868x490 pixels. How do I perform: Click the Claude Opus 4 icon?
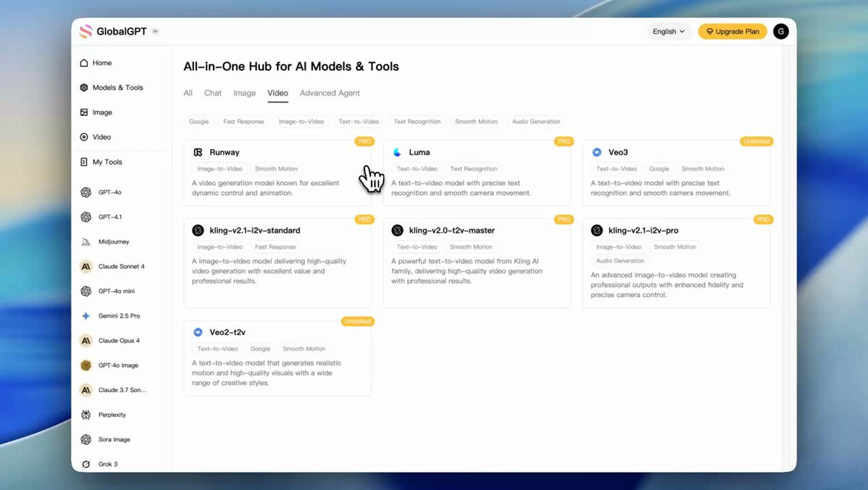click(85, 341)
